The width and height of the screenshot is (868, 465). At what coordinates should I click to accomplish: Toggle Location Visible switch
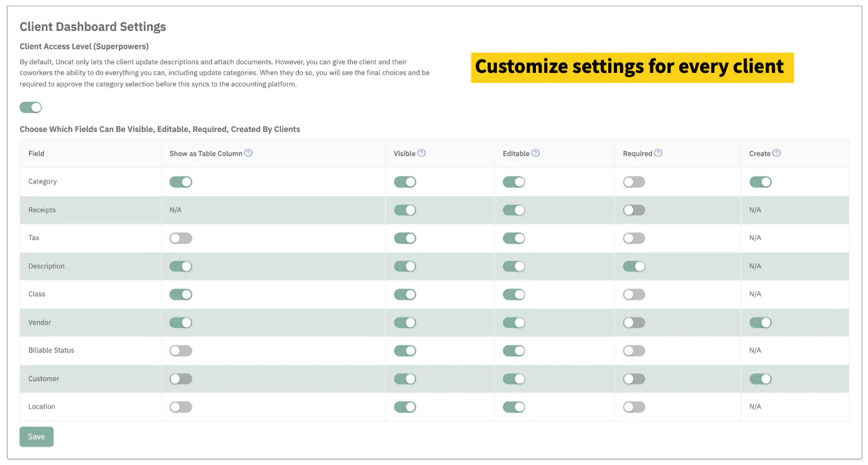click(x=405, y=407)
